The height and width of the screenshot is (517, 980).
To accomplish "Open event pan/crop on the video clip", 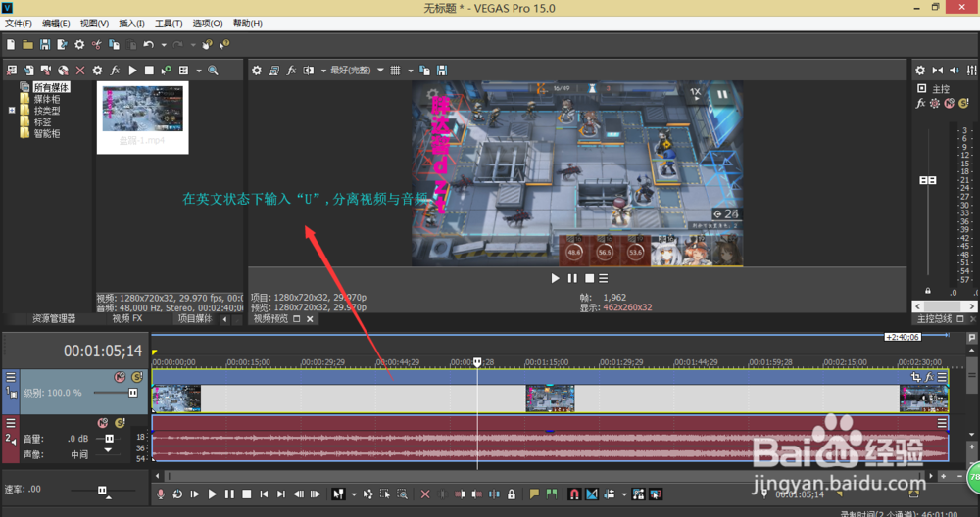I will (916, 377).
